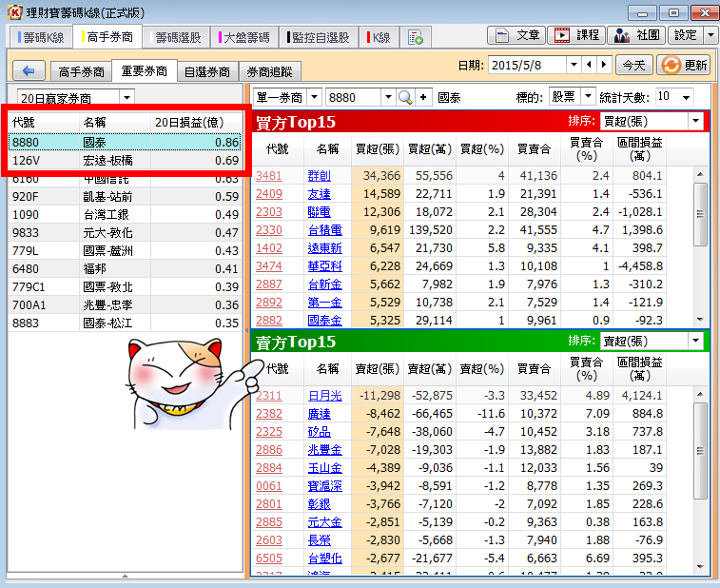This screenshot has height=588, width=720.
Task: Open stock name link 台積電
Action: pyautogui.click(x=324, y=229)
